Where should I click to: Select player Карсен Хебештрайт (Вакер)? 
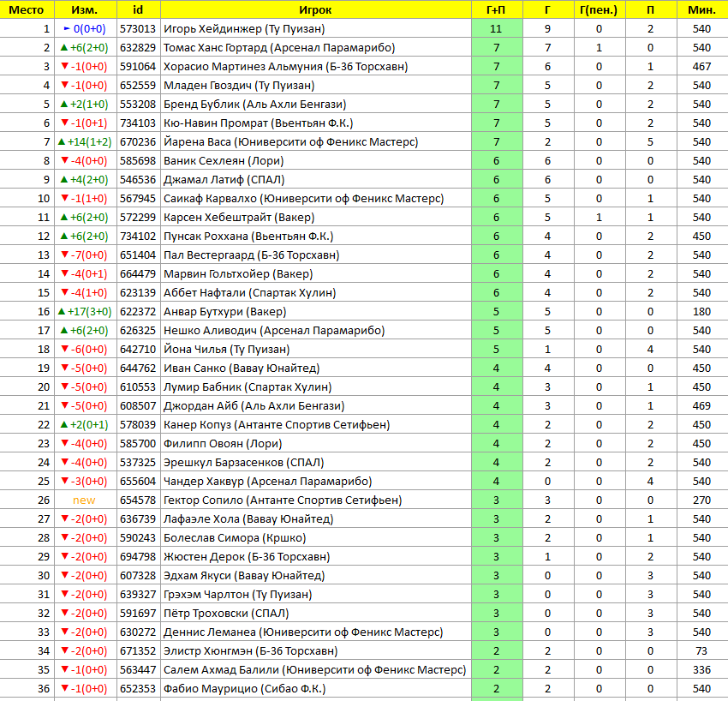239,218
